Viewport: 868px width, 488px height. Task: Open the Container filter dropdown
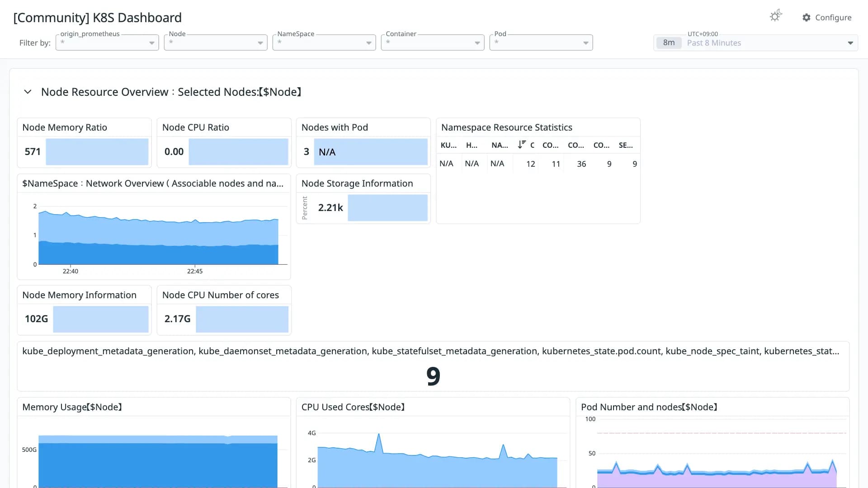(x=433, y=42)
